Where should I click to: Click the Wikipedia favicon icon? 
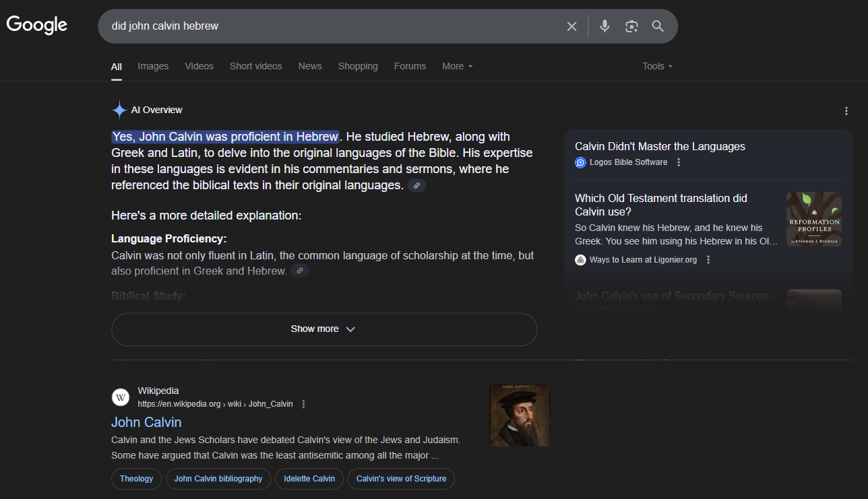click(120, 397)
